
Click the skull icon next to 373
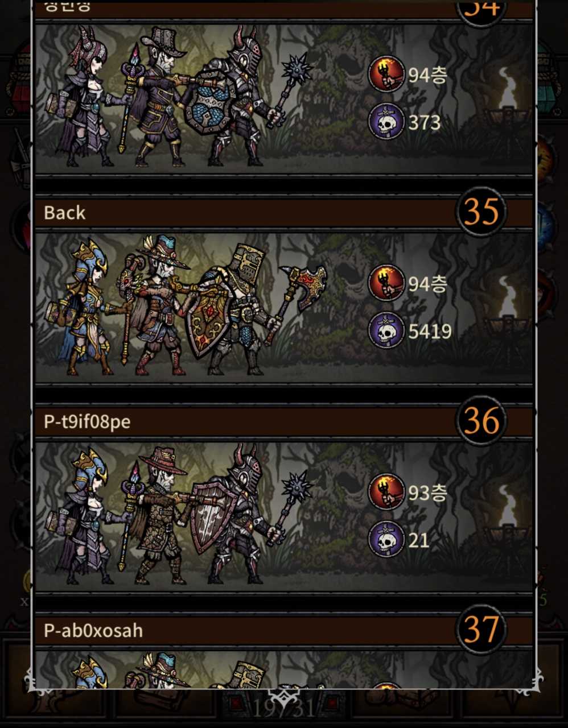point(386,122)
